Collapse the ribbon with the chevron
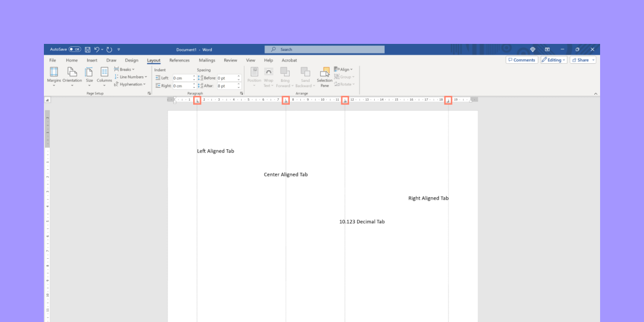Screen dimensions: 644x322 pyautogui.click(x=595, y=94)
